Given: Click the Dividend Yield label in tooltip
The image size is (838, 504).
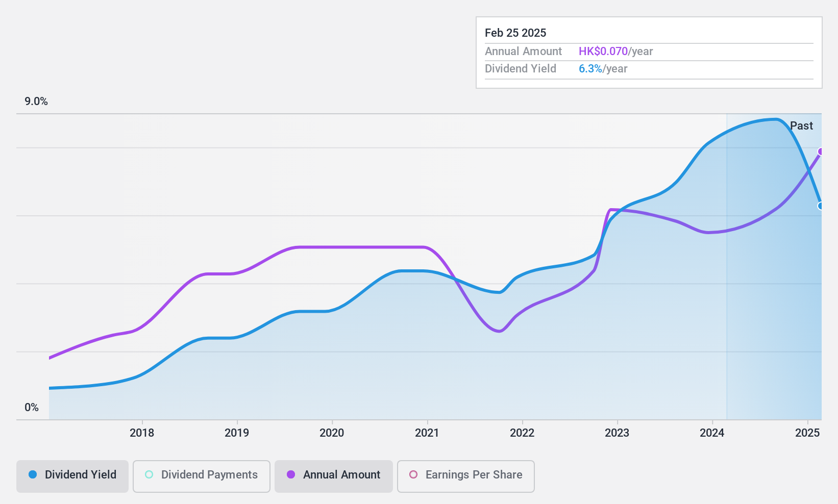Looking at the screenshot, I should point(521,68).
